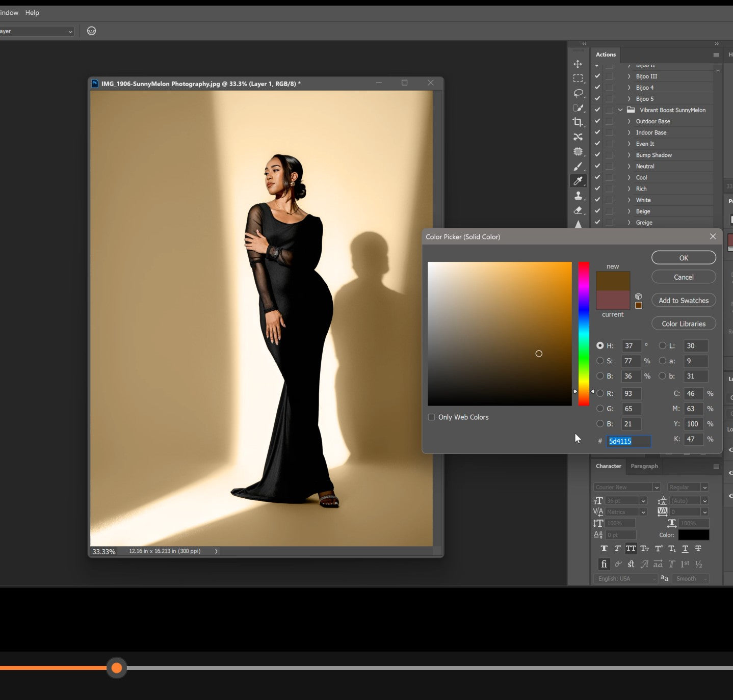Toggle faux italic in the Character panel
Viewport: 733px width, 700px height.
click(x=617, y=548)
